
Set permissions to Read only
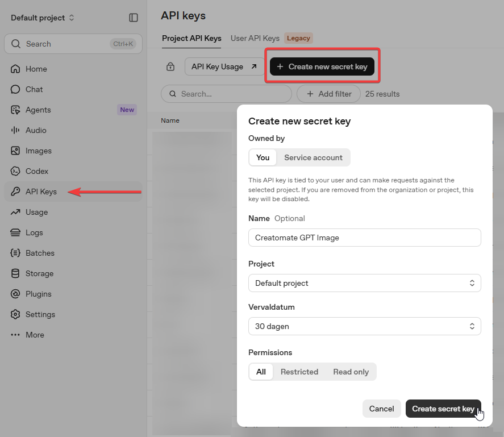[x=351, y=372]
